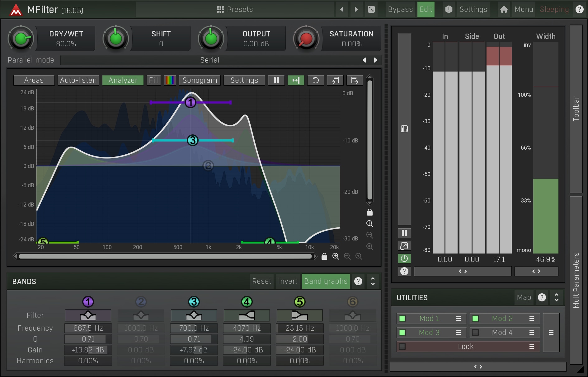Screen dimensions: 588x377
Task: Load the next preset arrow
Action: pos(356,9)
